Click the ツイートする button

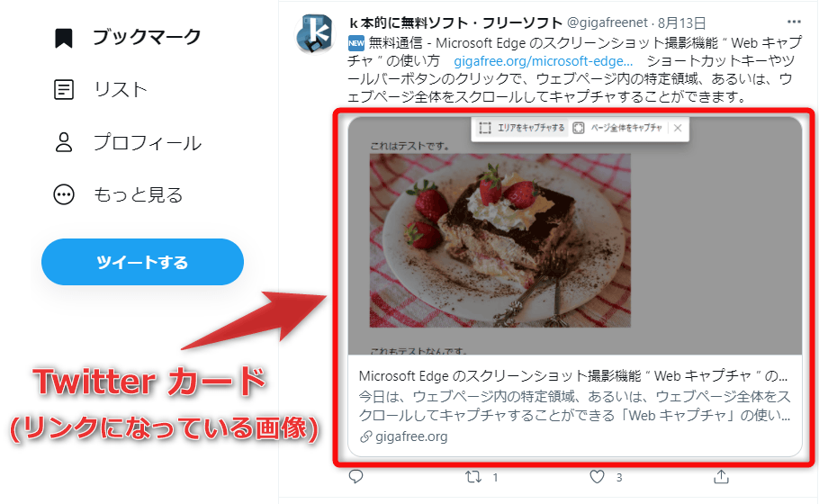pyautogui.click(x=142, y=262)
